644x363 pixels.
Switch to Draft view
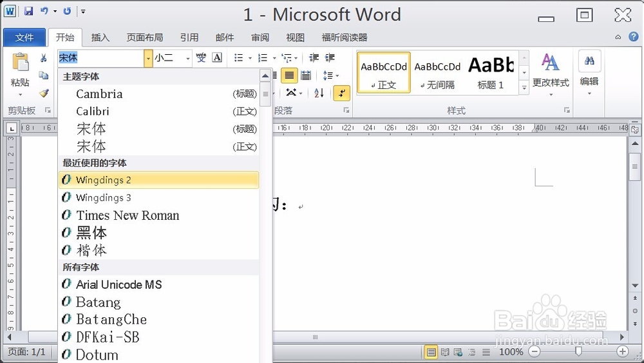[x=486, y=352]
